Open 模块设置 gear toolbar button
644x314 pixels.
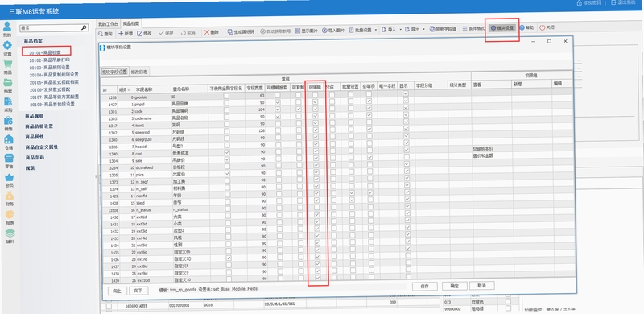(x=502, y=28)
